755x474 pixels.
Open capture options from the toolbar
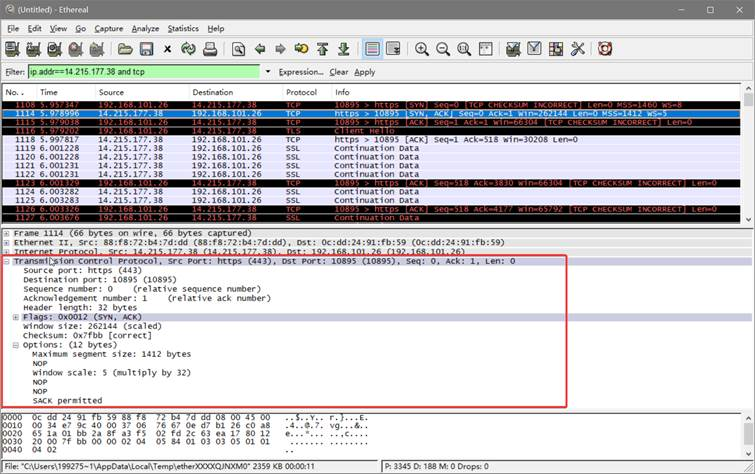coord(33,49)
